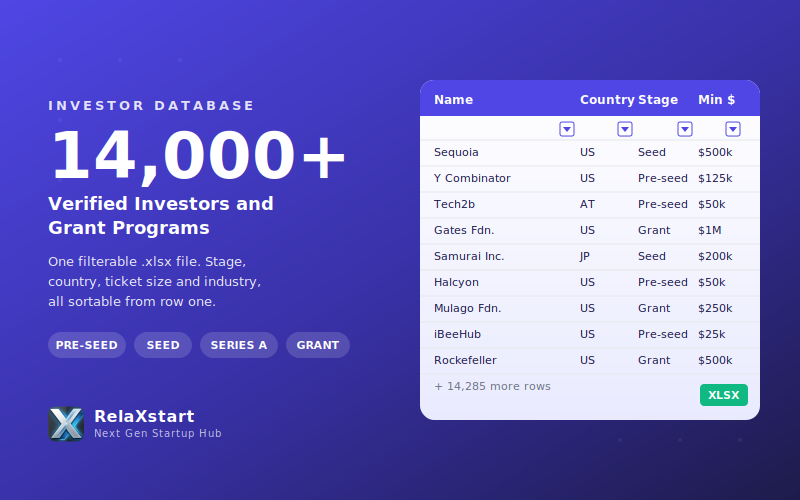The width and height of the screenshot is (800, 500).
Task: Select the Halcyon name cell
Action: 456,282
